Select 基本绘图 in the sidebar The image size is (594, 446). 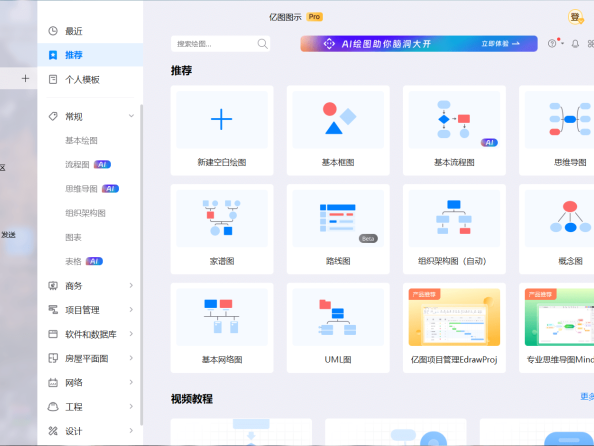(81, 141)
